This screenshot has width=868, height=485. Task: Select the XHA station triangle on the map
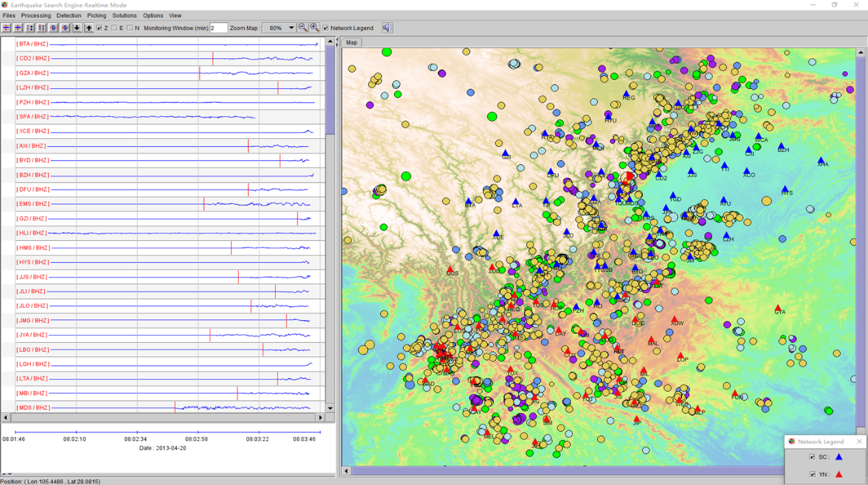(x=821, y=160)
